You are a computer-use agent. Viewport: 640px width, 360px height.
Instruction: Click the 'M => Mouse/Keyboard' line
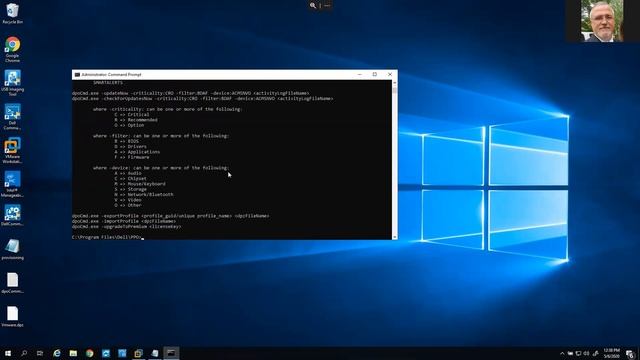point(140,184)
